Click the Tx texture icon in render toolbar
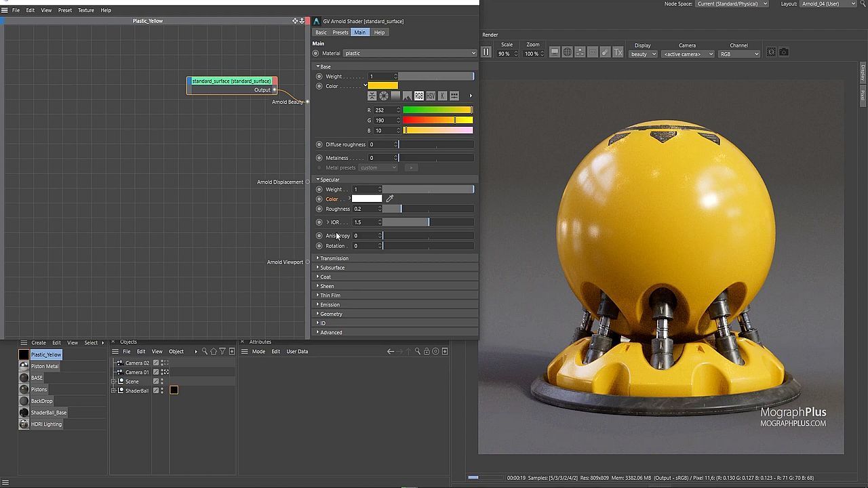Screen dimensions: 868x488 618,53
